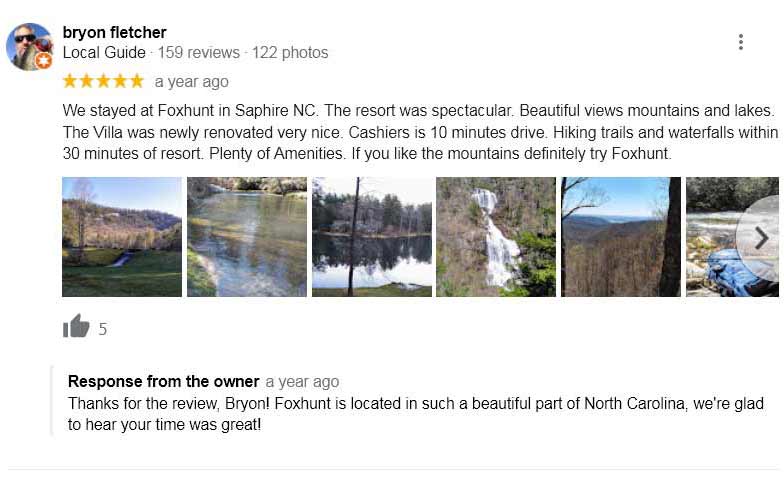Viewport: 784px width, 477px height.
Task: Click the 159 reviews text
Action: tap(198, 52)
